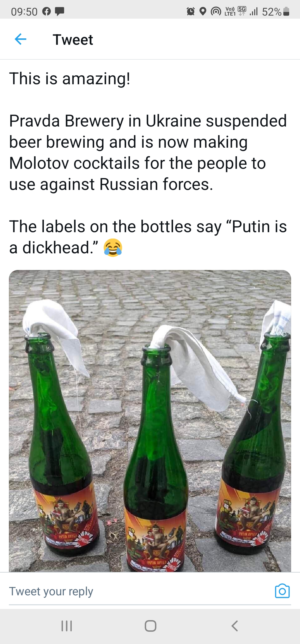Open camera icon in reply bar
The image size is (300, 644).
282,591
